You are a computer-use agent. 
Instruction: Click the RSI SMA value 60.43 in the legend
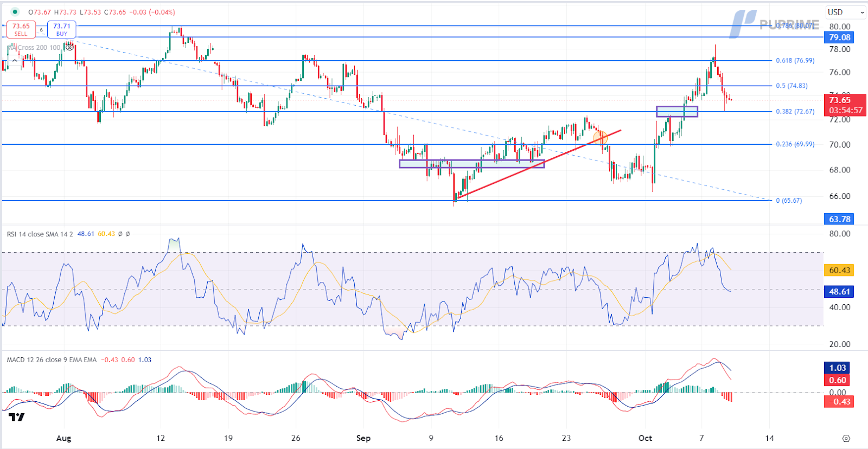(106, 234)
